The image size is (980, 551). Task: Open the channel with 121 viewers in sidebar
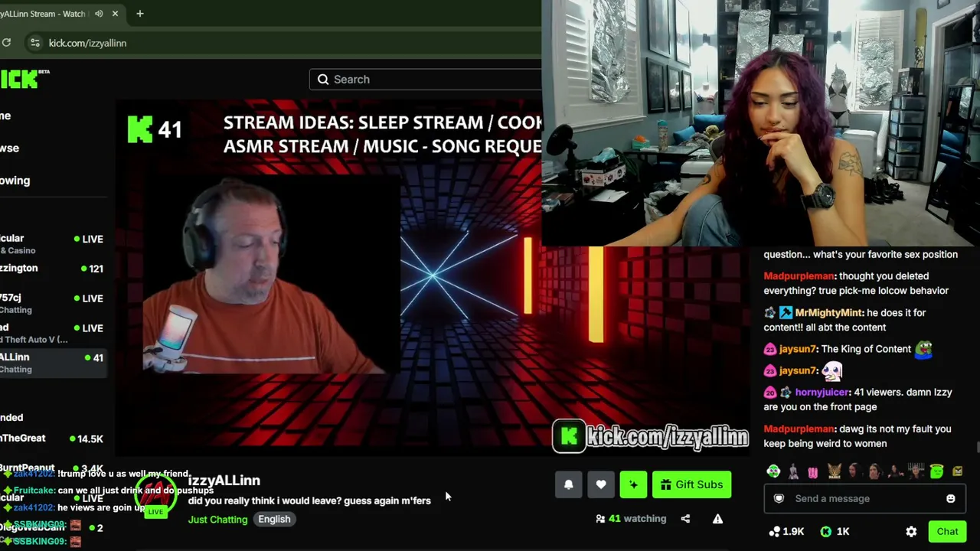(x=52, y=269)
